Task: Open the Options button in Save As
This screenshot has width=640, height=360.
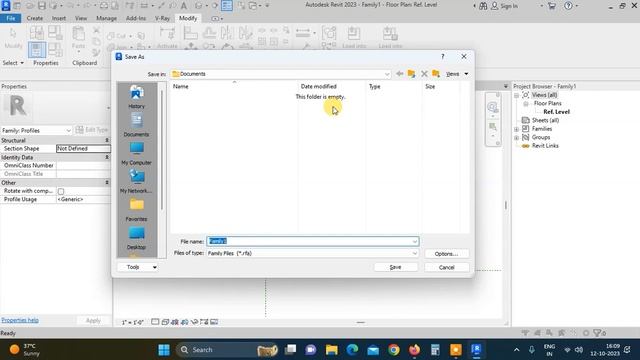Action: point(447,254)
